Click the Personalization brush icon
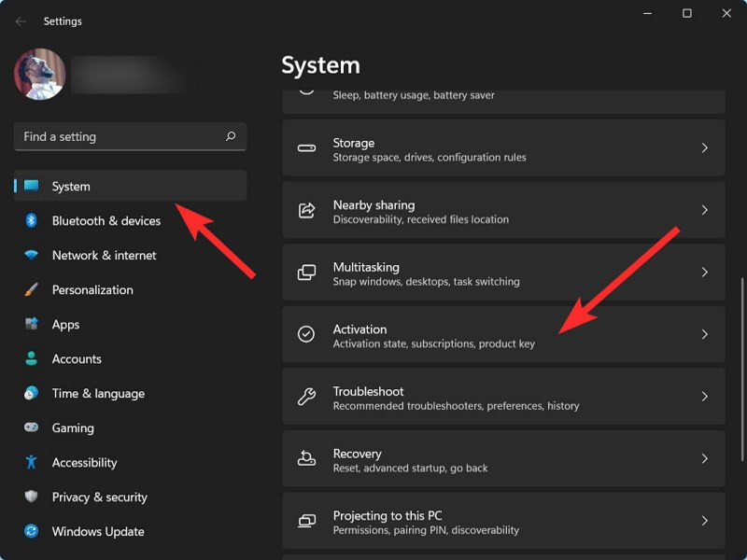The width and height of the screenshot is (747, 560). 33,289
